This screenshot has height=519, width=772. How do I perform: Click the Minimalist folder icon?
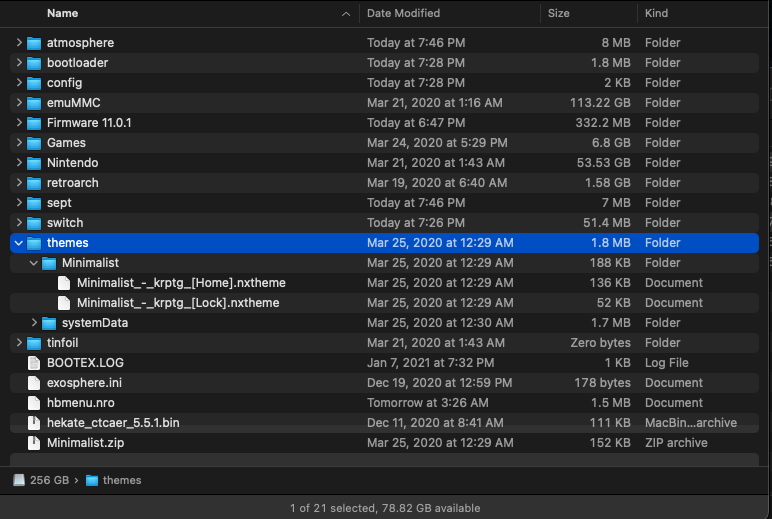49,263
